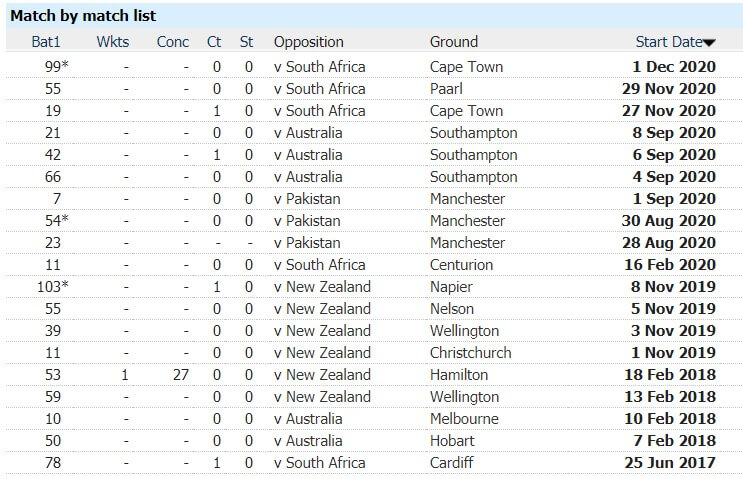Open the 8 Sep 2020 match scorecard
The image size is (743, 479).
pyautogui.click(x=674, y=133)
